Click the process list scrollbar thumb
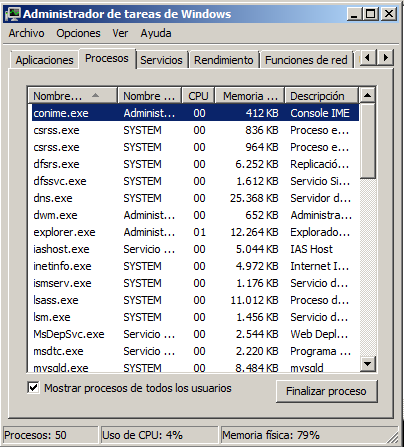The height and width of the screenshot is (447, 404). (x=368, y=141)
